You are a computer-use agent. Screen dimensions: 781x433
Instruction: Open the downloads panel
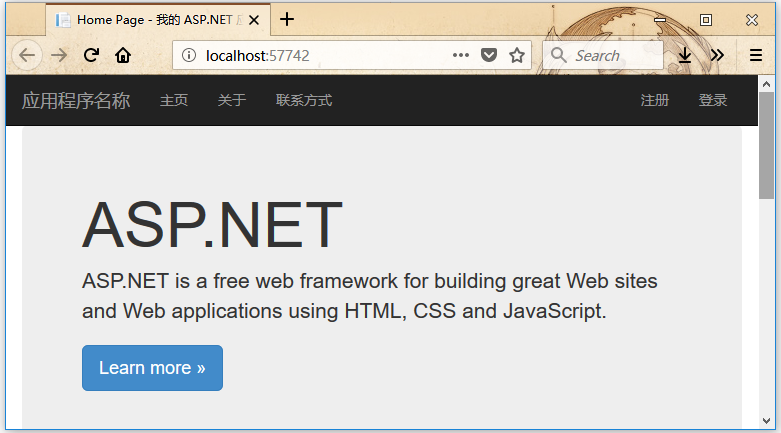click(685, 55)
